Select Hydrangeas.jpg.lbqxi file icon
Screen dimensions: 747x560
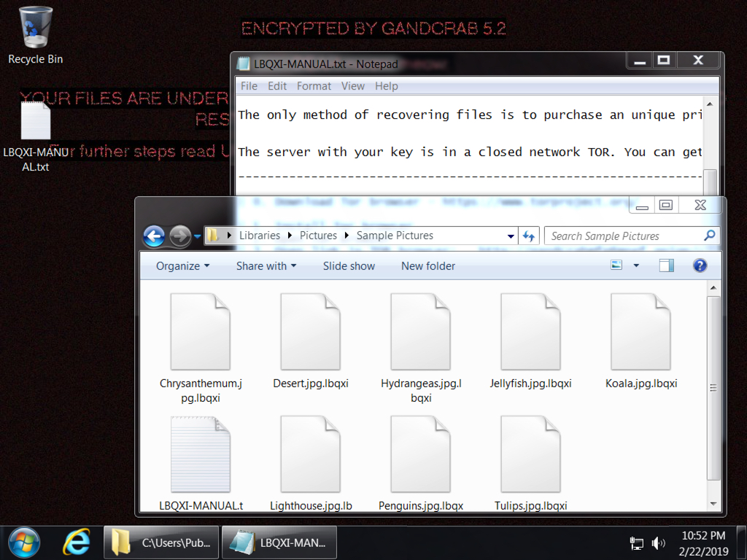coord(421,332)
